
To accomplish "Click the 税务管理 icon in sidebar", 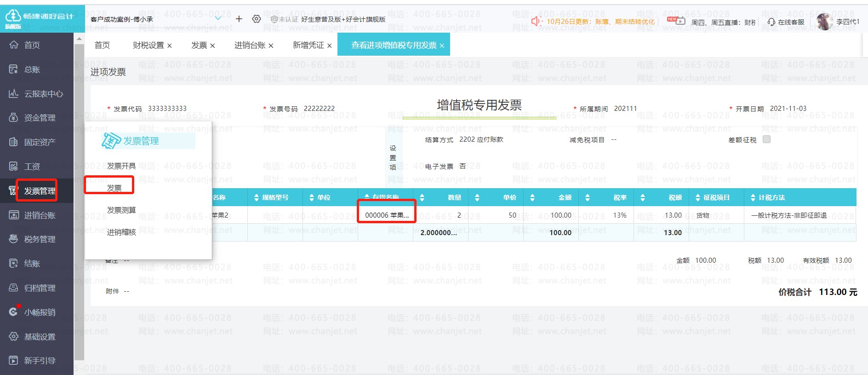I will point(14,239).
